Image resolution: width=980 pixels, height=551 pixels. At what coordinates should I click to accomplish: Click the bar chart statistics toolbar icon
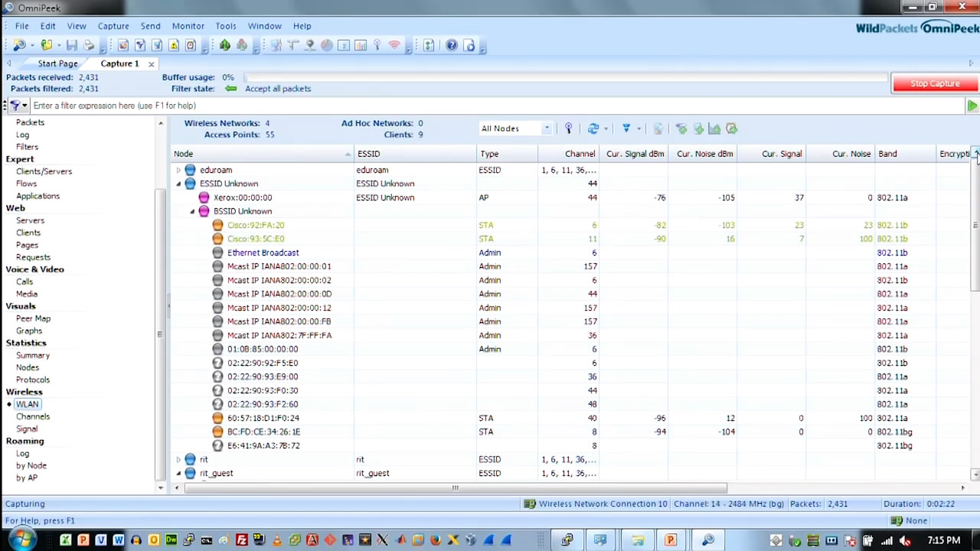361,46
